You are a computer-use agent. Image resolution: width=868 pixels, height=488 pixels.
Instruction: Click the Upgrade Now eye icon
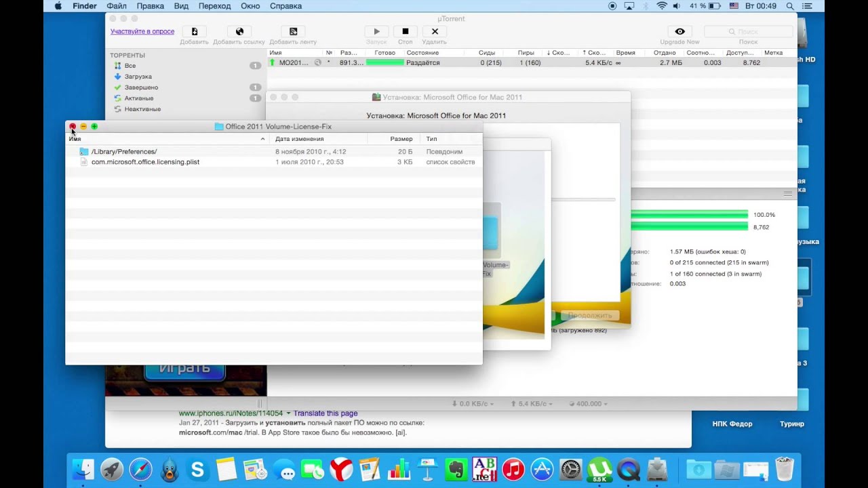point(679,31)
